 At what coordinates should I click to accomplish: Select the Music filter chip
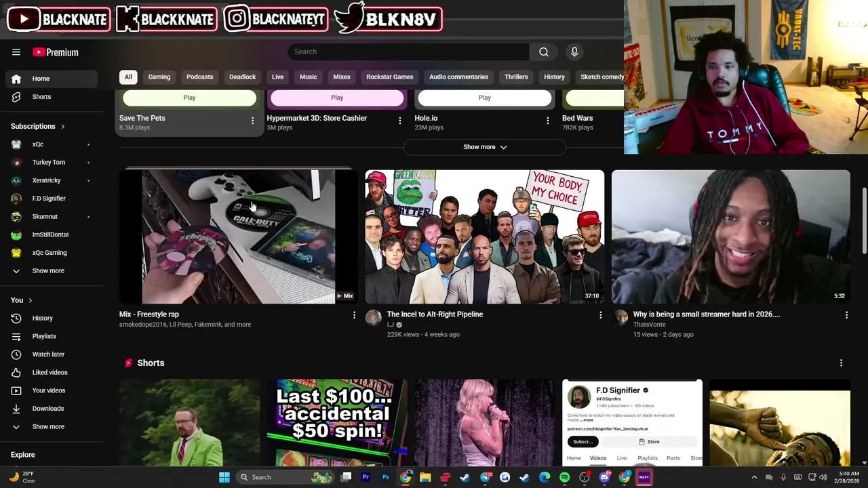309,77
